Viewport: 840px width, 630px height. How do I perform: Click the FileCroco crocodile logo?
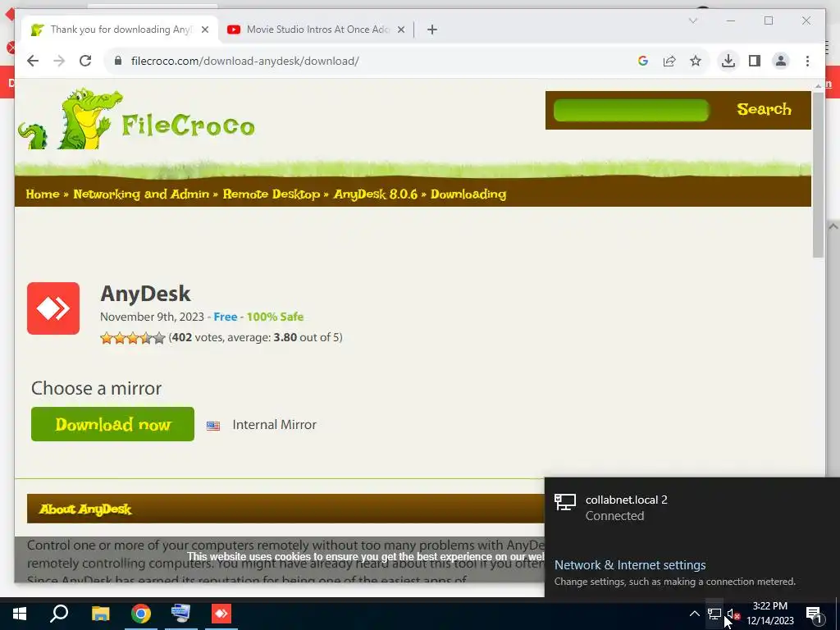tap(136, 119)
